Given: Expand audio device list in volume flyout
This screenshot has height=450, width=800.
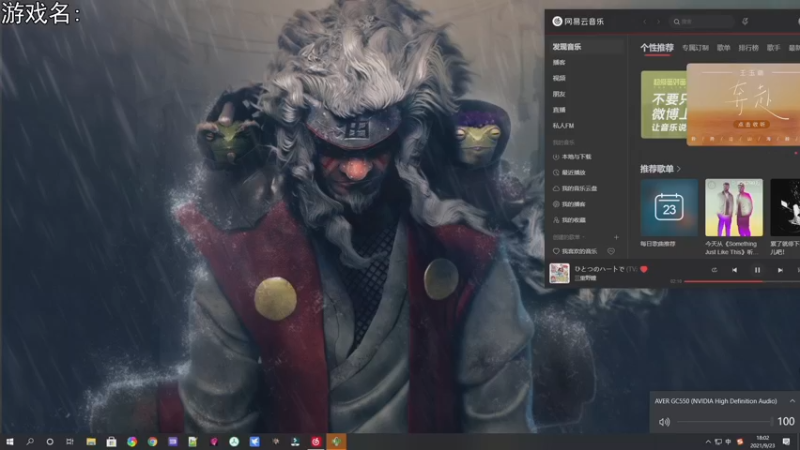Looking at the screenshot, I should coord(792,401).
